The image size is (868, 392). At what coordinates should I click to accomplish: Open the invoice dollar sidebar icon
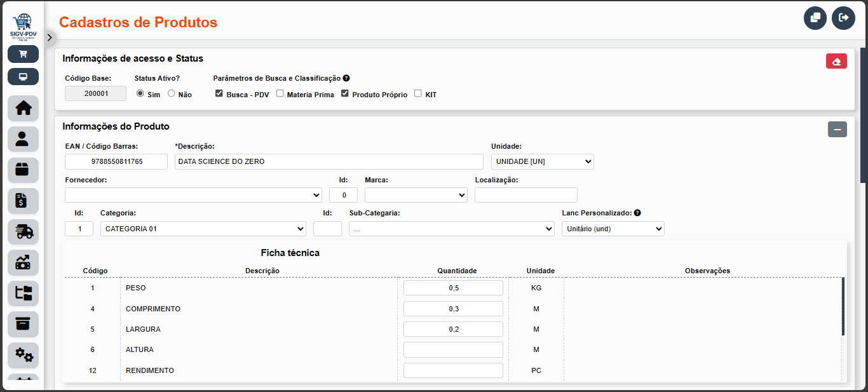(23, 201)
